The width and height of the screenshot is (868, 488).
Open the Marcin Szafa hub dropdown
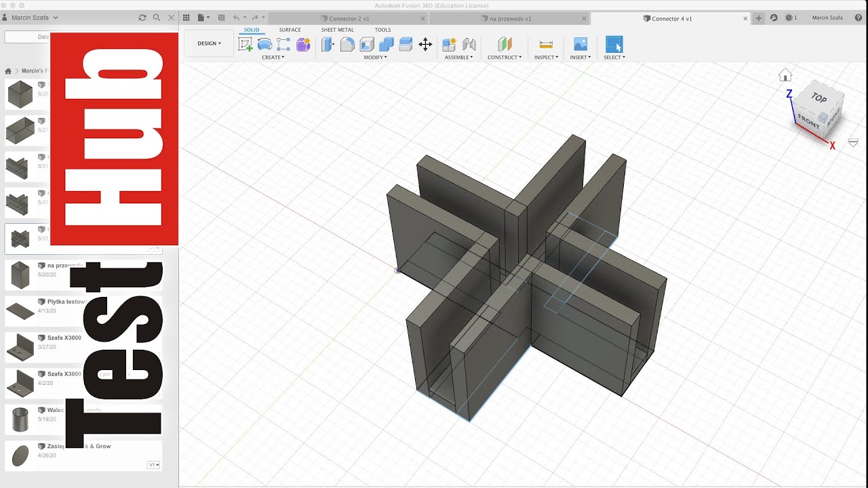pyautogui.click(x=35, y=18)
